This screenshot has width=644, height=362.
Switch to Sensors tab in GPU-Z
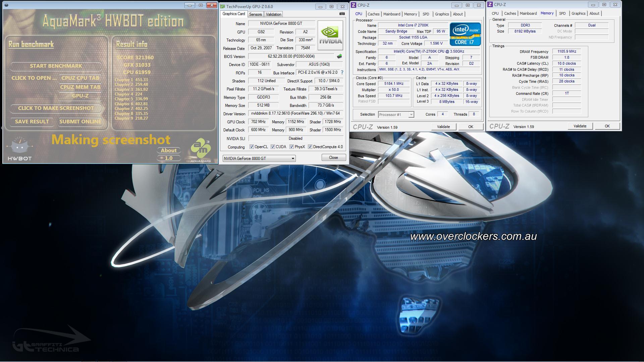(255, 14)
